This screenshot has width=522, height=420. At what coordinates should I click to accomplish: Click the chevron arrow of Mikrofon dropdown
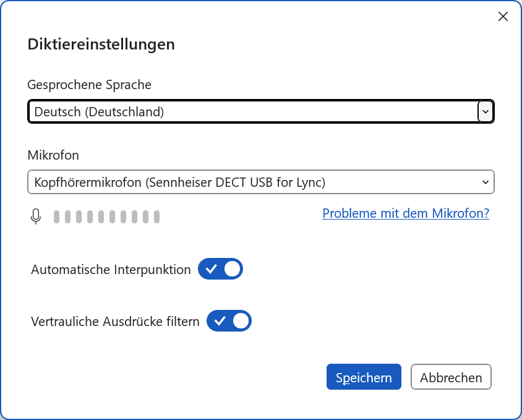click(x=485, y=182)
